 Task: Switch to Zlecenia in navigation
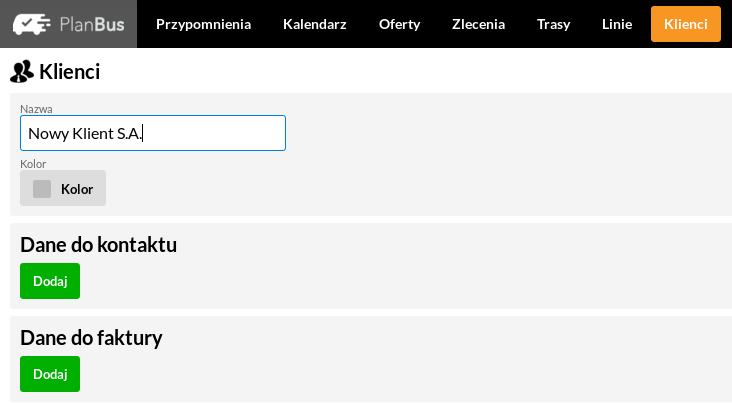click(479, 24)
